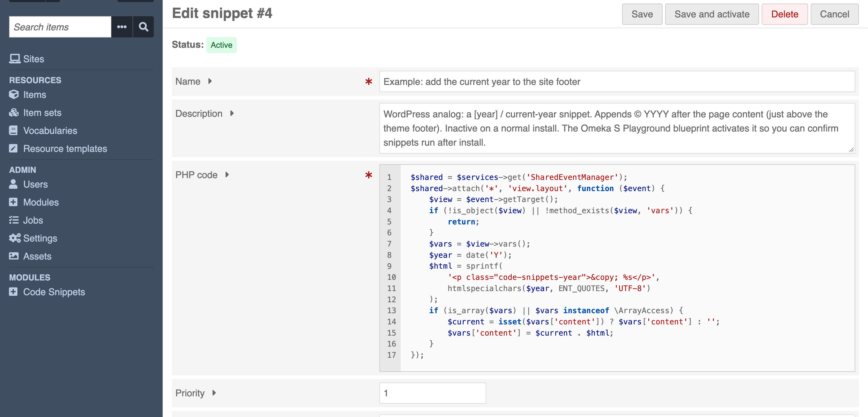Click the Settings gears icon

(15, 238)
